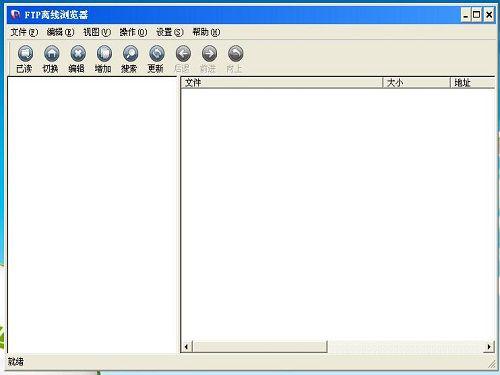Viewport: 500px width, 375px height.
Task: Click the horizontal scrollbar thumb
Action: click(260, 347)
